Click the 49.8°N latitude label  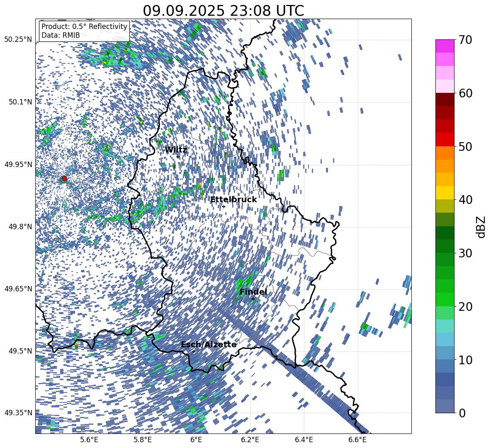[x=20, y=227]
